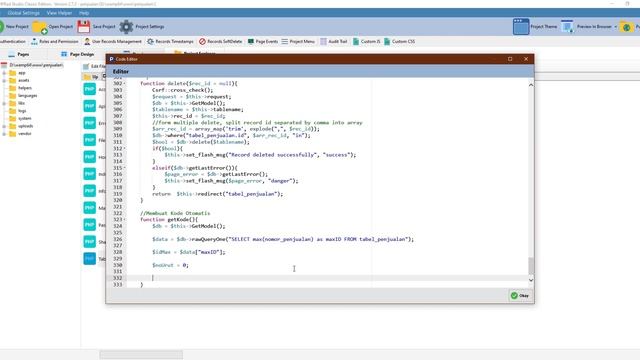This screenshot has width=640, height=360.
Task: Open the Global Settings menu
Action: 23,13
